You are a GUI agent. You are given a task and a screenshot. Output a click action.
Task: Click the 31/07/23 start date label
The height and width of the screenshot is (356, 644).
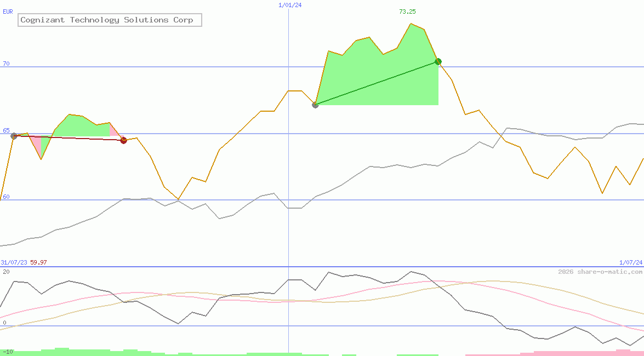14,262
